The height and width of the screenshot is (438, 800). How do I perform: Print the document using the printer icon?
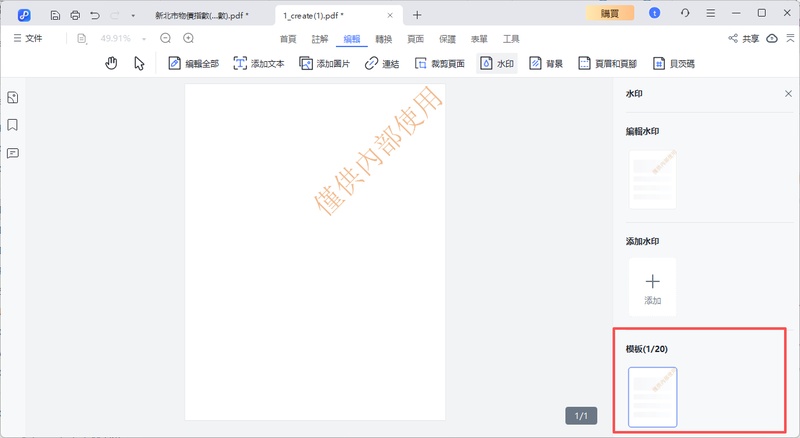(75, 15)
